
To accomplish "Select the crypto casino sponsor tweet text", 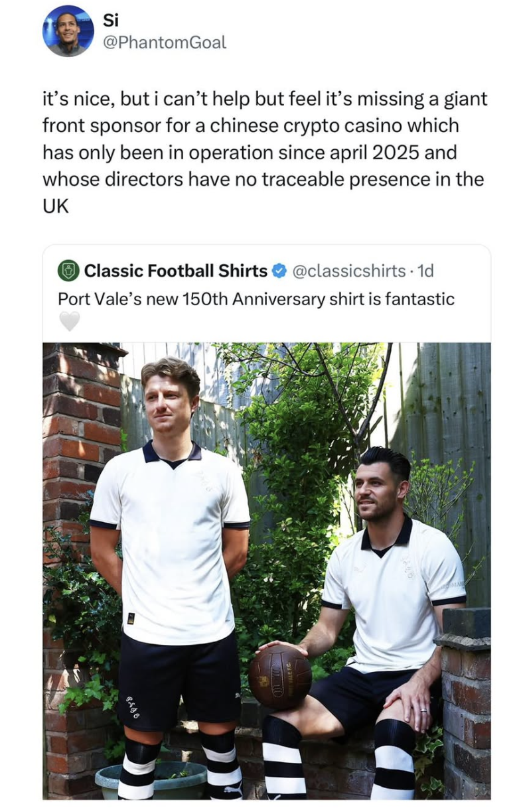I will (264, 152).
